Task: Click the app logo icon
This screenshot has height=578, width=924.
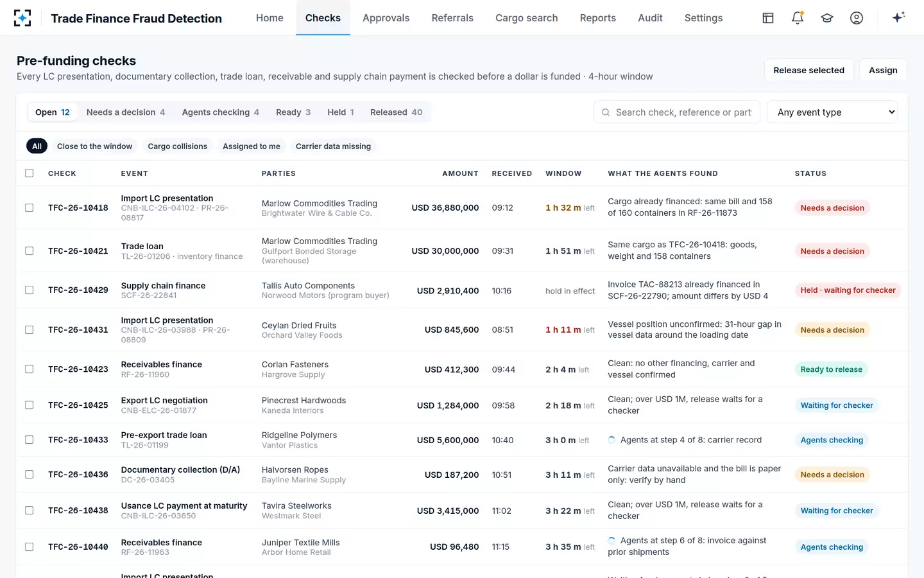Action: (22, 18)
